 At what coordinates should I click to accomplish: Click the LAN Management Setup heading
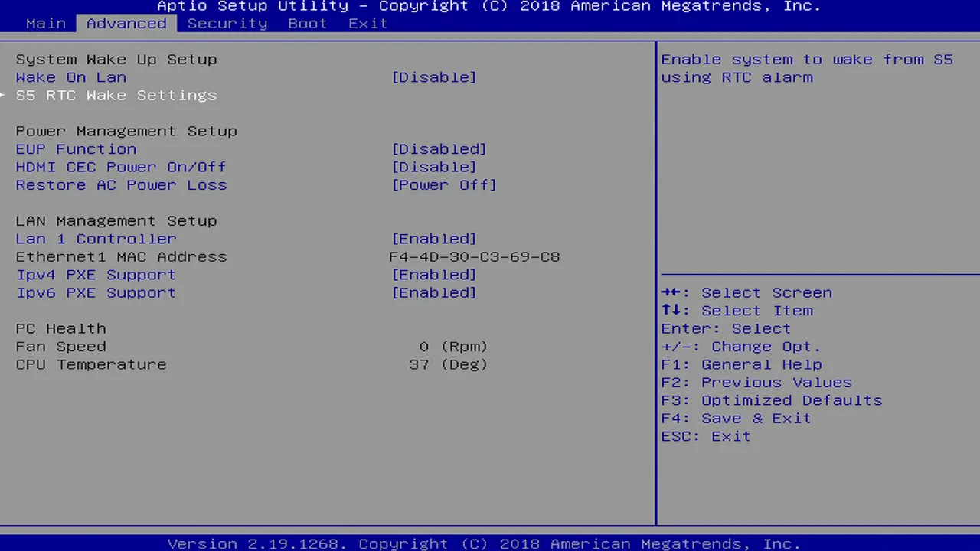pyautogui.click(x=116, y=221)
